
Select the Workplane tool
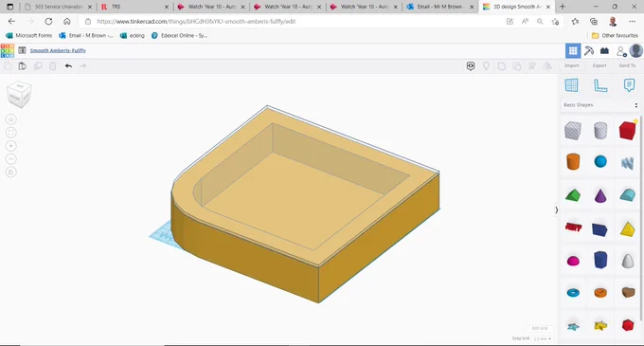pyautogui.click(x=571, y=85)
